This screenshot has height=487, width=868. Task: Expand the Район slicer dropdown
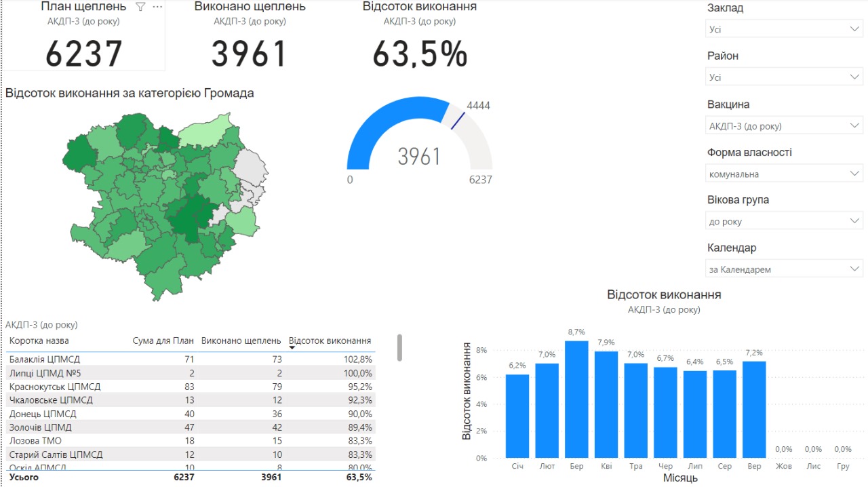[783, 77]
